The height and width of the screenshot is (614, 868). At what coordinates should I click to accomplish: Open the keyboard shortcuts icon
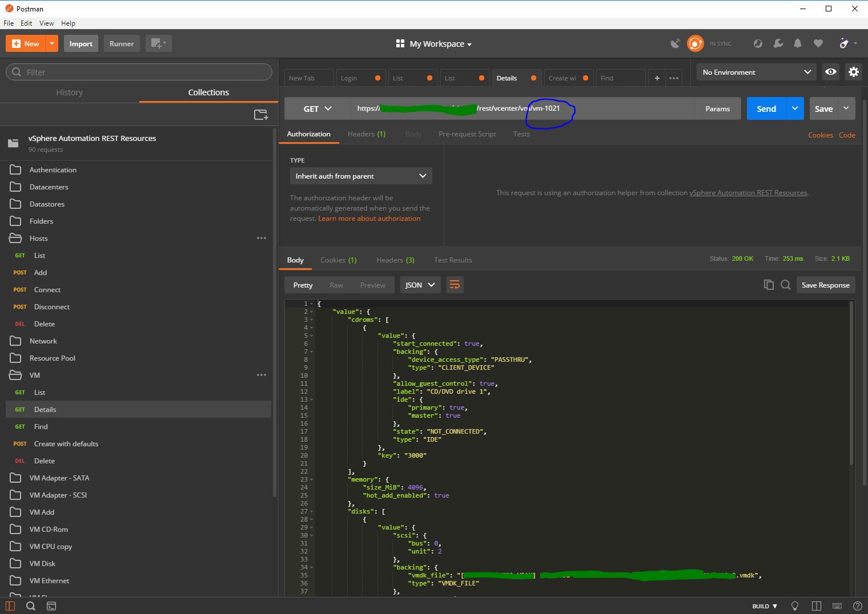[837, 606]
